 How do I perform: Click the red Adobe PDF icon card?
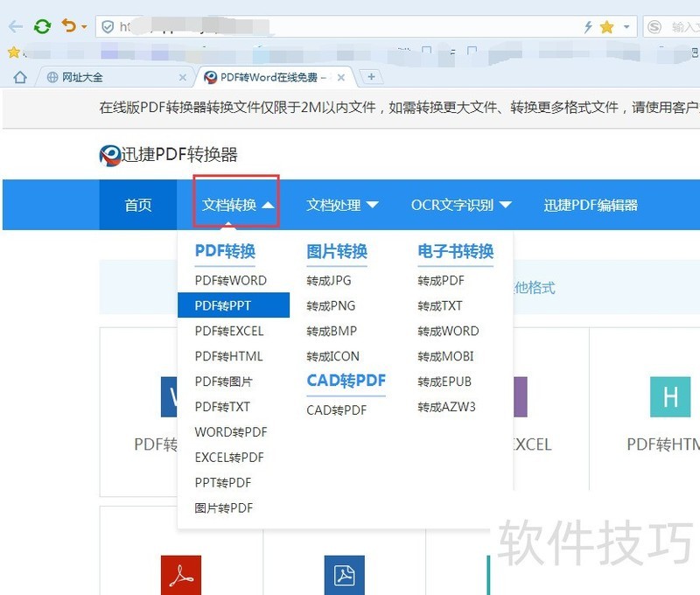[181, 575]
